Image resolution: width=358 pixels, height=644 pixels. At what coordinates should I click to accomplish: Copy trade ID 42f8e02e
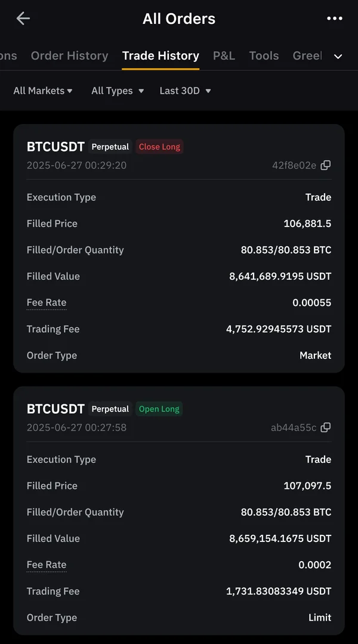(x=326, y=165)
